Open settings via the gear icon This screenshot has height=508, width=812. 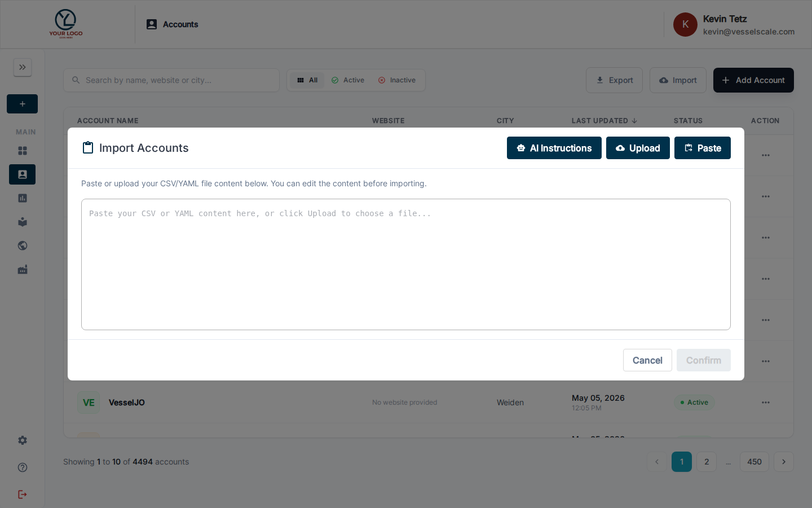pyautogui.click(x=23, y=440)
